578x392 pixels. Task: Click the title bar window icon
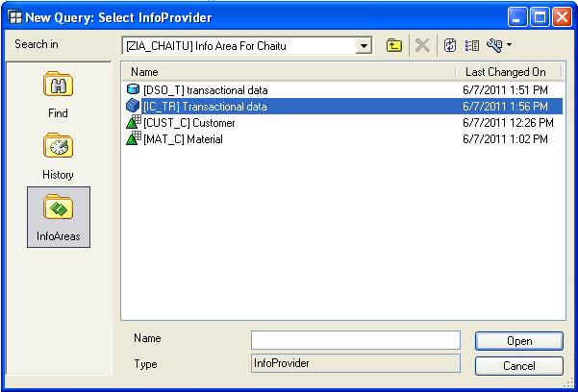tap(15, 17)
